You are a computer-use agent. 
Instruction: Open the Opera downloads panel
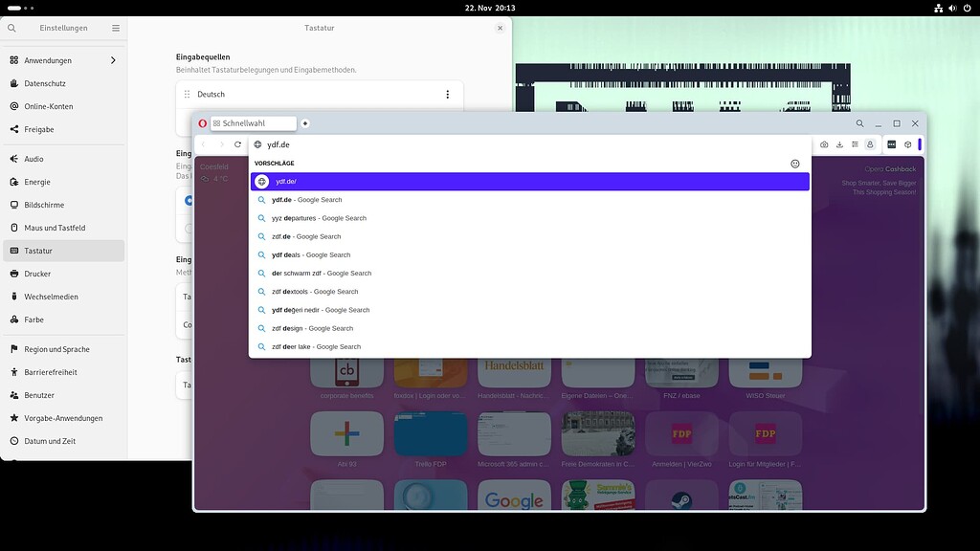point(839,144)
